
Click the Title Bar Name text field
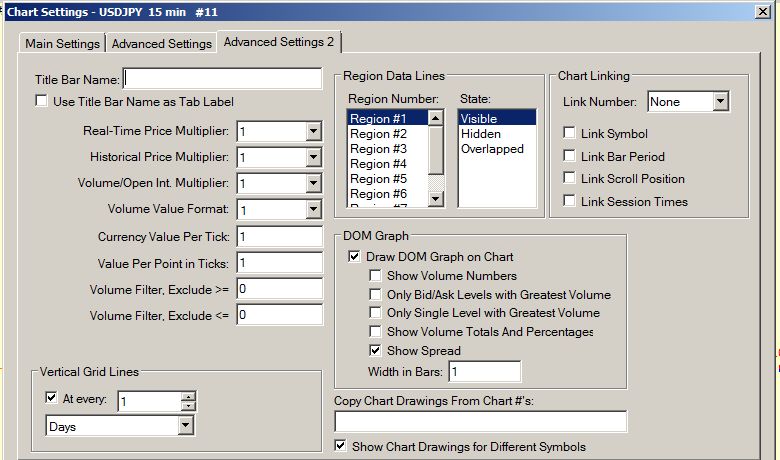[x=222, y=79]
